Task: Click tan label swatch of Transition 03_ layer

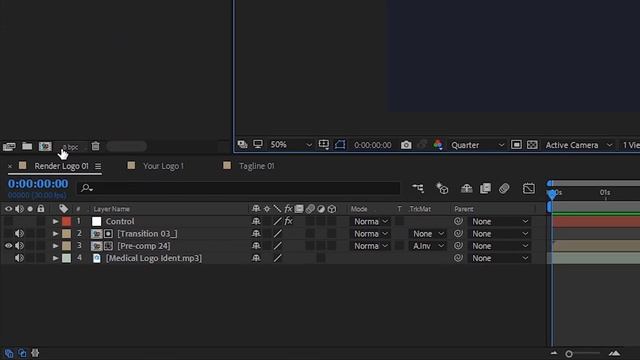Action: point(66,233)
